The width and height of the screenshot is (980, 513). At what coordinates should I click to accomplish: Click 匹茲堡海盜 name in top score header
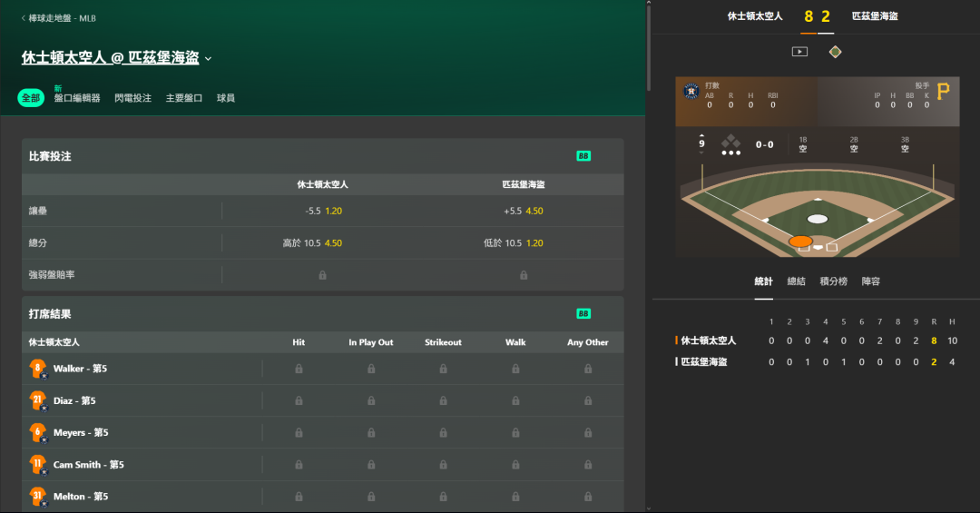click(x=875, y=16)
